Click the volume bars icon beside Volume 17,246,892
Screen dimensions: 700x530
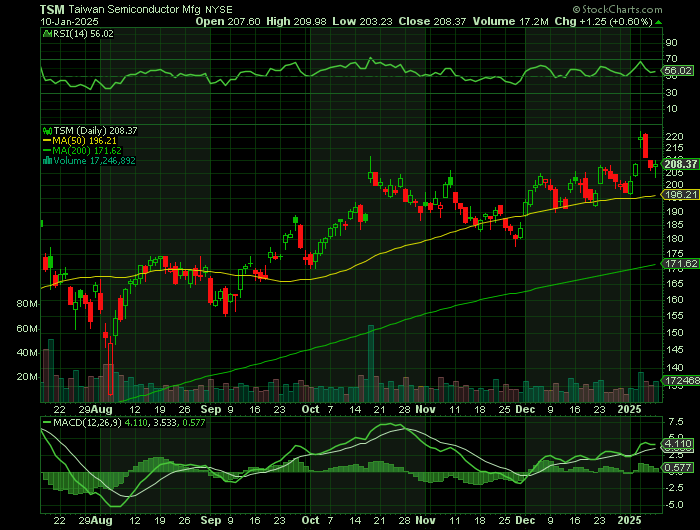pyautogui.click(x=47, y=160)
